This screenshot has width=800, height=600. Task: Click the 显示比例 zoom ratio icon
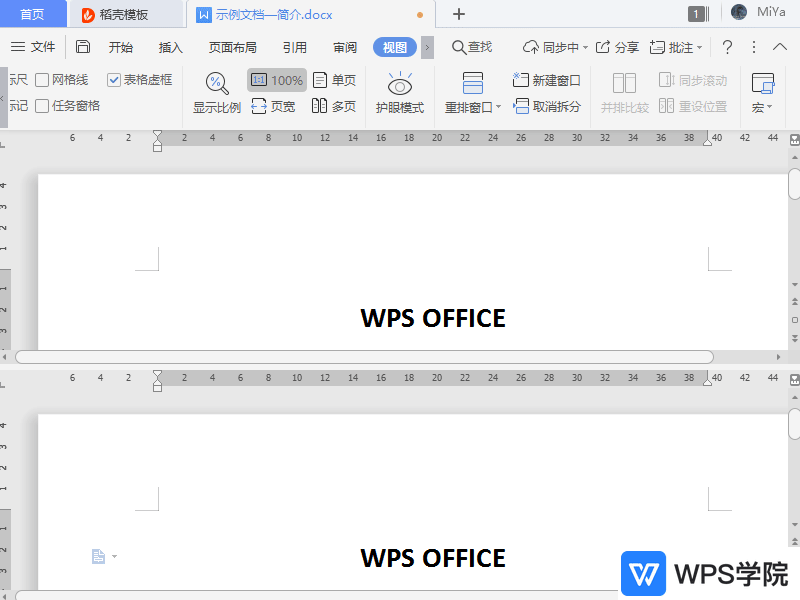pos(217,92)
